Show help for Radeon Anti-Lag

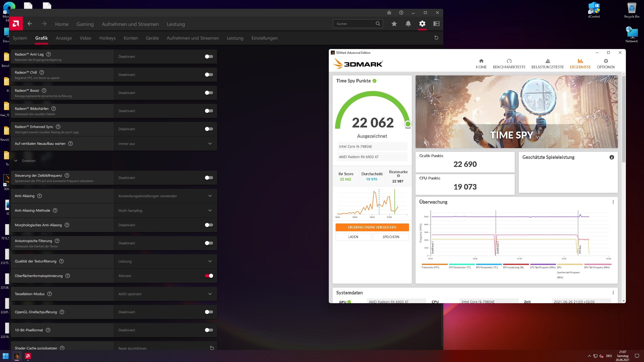[x=49, y=54]
